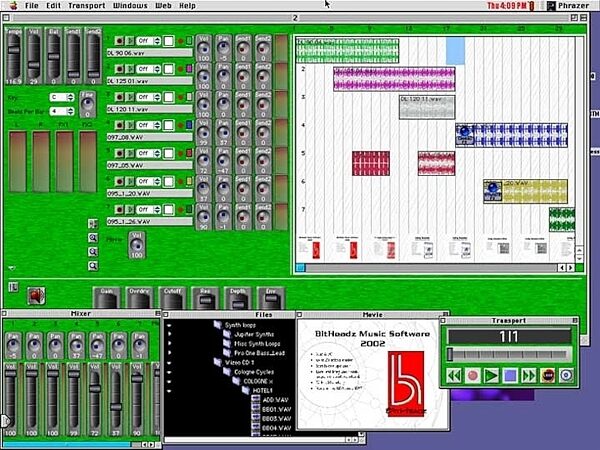Screen dimensions: 600x450
Task: Toggle the white checkbox on the DL 125.01.wav track
Action: coord(168,69)
